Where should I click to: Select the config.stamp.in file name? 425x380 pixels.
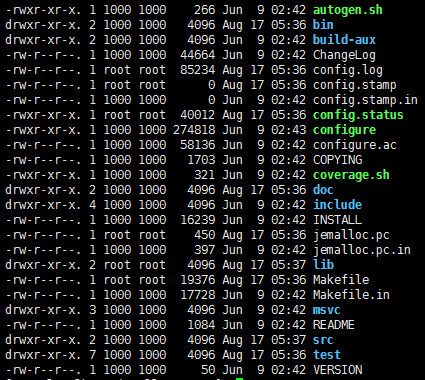(365, 100)
